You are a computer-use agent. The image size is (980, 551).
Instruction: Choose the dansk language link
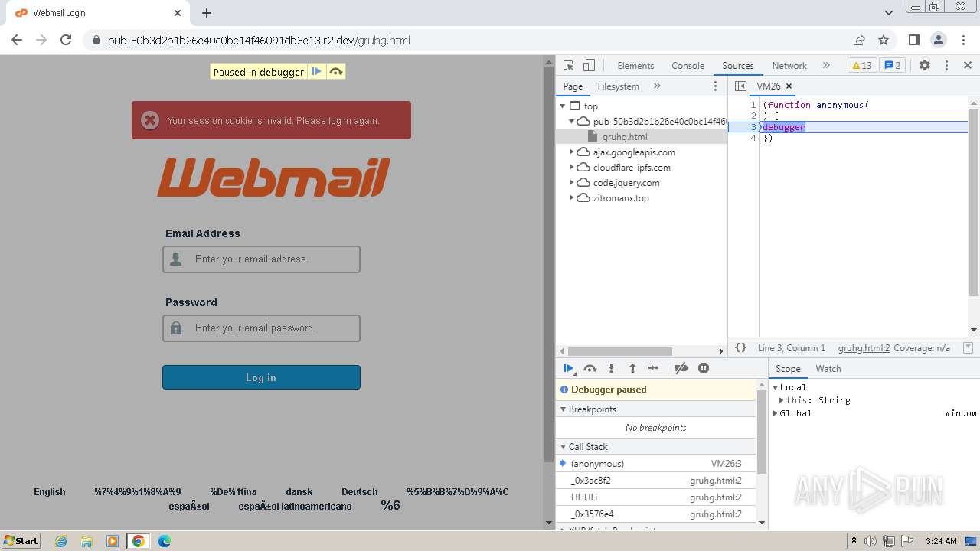pyautogui.click(x=299, y=492)
